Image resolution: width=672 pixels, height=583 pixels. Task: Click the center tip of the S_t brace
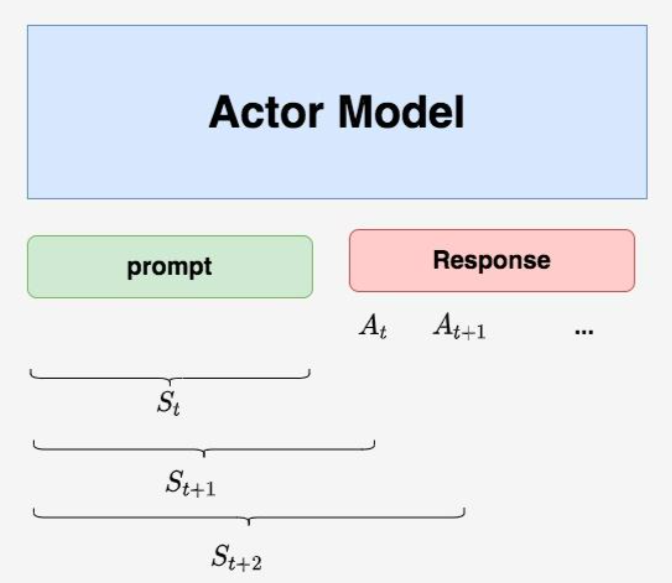169,384
